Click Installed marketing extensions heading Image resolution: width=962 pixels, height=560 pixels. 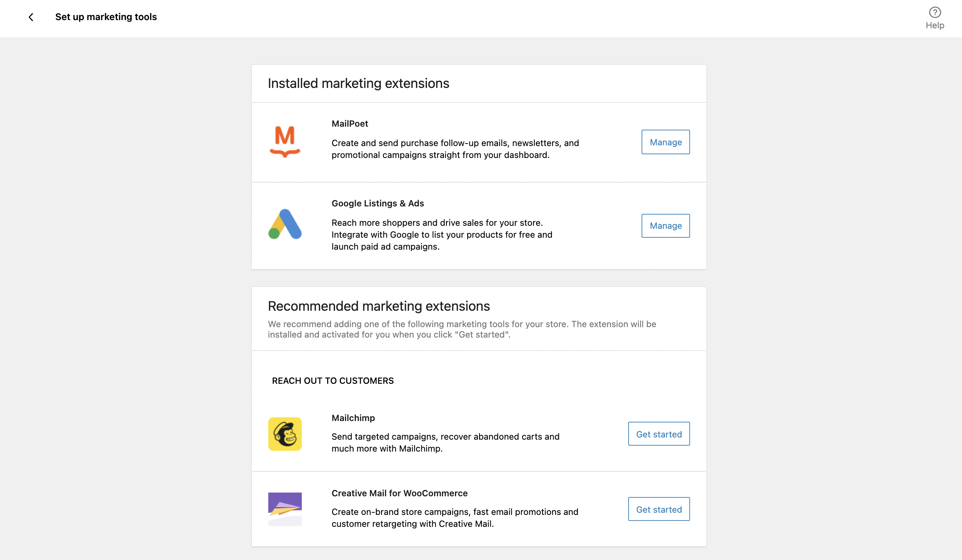(358, 83)
